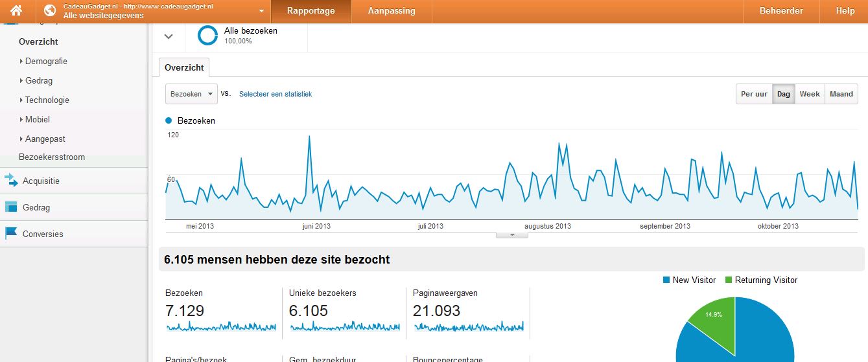Click the augustus 2013 axis label

[x=548, y=226]
